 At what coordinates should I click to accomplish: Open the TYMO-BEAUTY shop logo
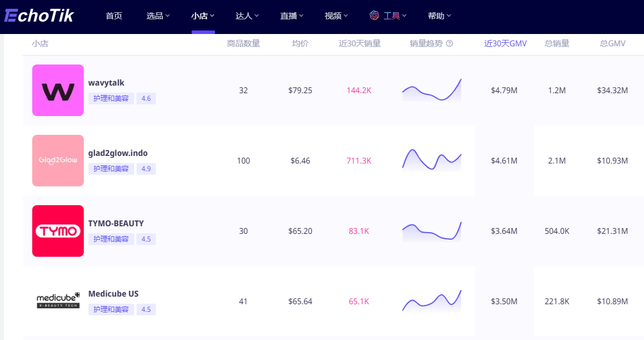click(x=58, y=231)
